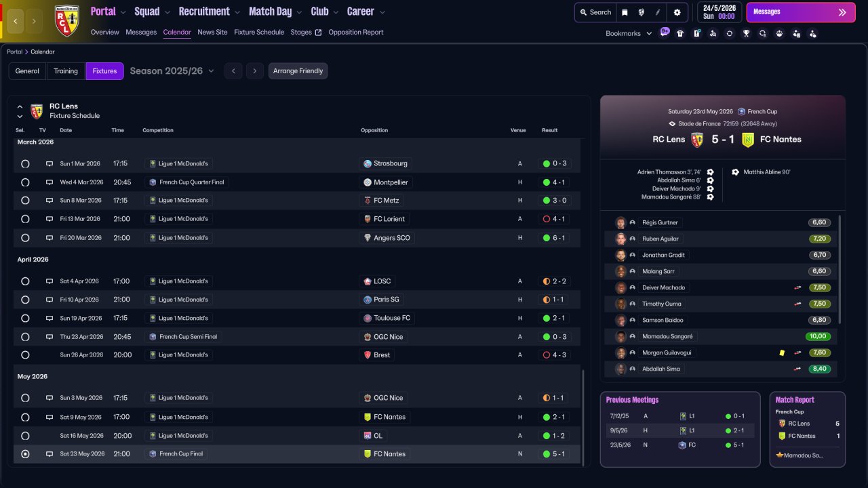Select the radio button for the Strasbourg fixture
This screenshot has height=488, width=868.
(x=25, y=163)
